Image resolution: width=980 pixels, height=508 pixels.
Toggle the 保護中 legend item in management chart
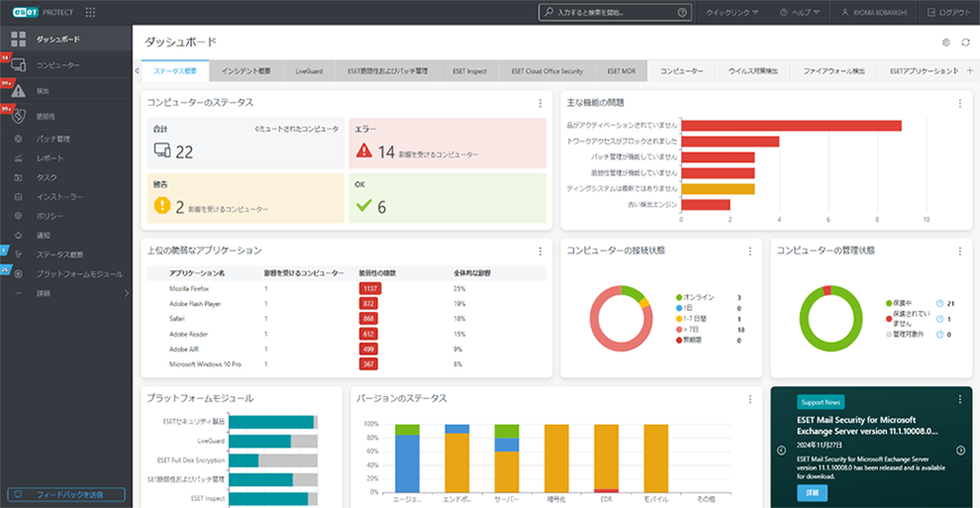click(901, 303)
